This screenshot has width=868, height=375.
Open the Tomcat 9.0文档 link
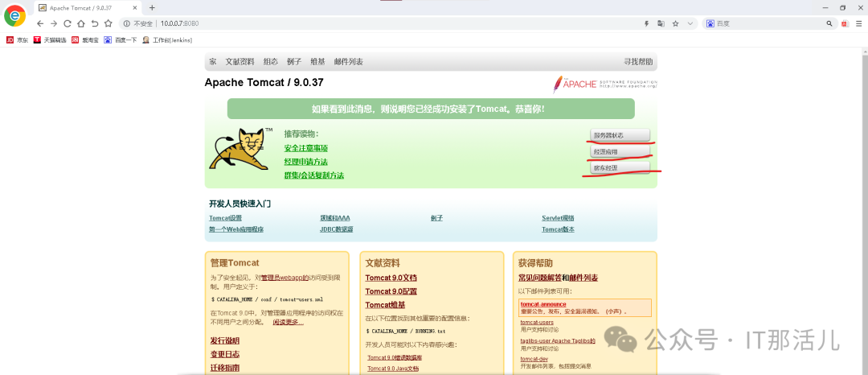(x=391, y=278)
